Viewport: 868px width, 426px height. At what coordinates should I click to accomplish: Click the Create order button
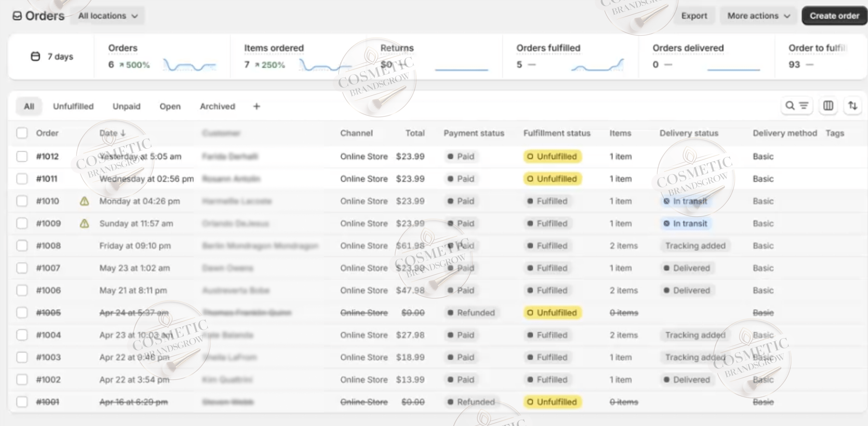coord(834,16)
